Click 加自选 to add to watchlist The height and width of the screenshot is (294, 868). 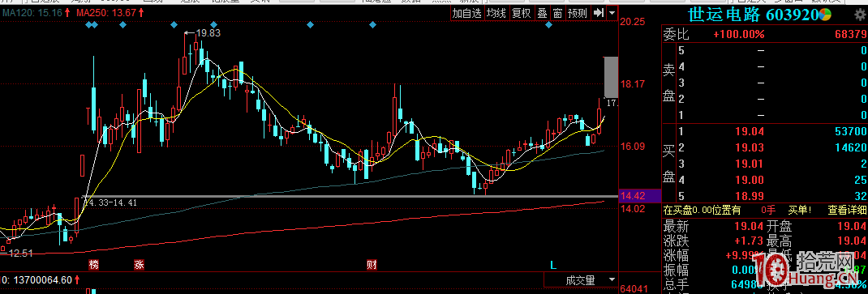[466, 13]
